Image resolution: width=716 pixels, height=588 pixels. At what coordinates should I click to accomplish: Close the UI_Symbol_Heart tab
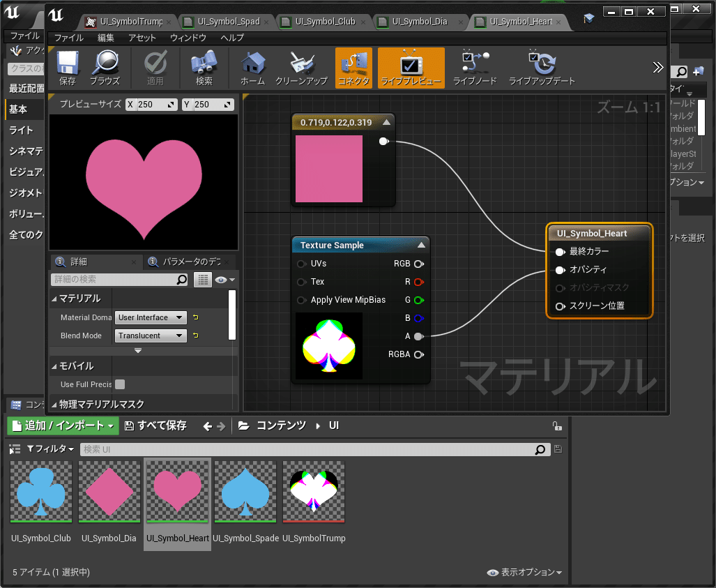click(x=558, y=22)
